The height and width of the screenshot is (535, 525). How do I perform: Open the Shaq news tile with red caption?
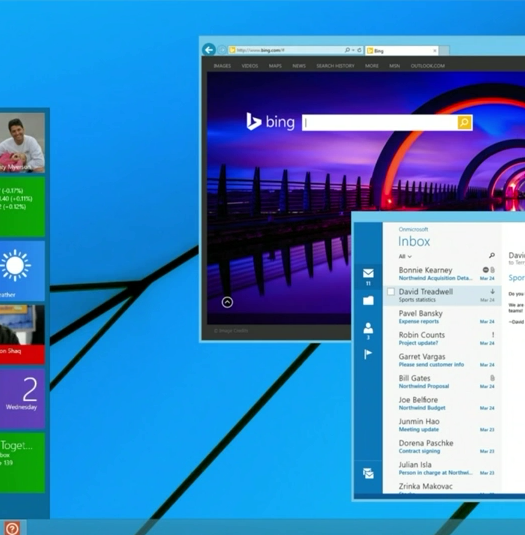click(x=22, y=334)
